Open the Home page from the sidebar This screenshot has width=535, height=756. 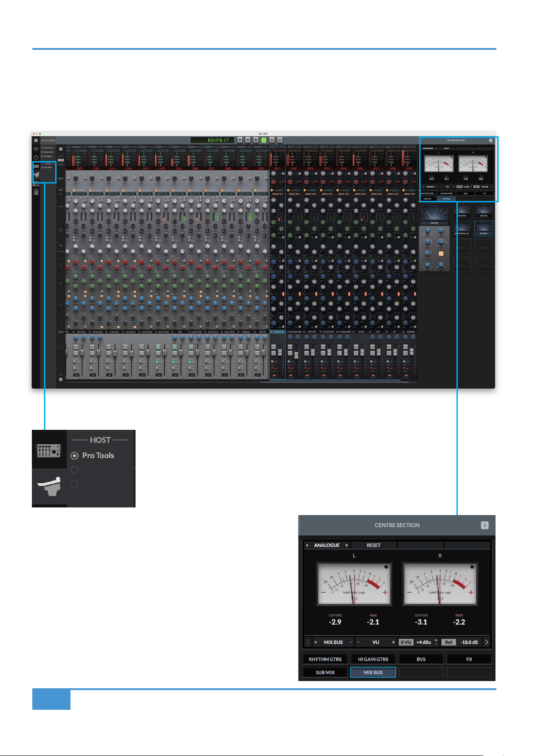(x=36, y=149)
